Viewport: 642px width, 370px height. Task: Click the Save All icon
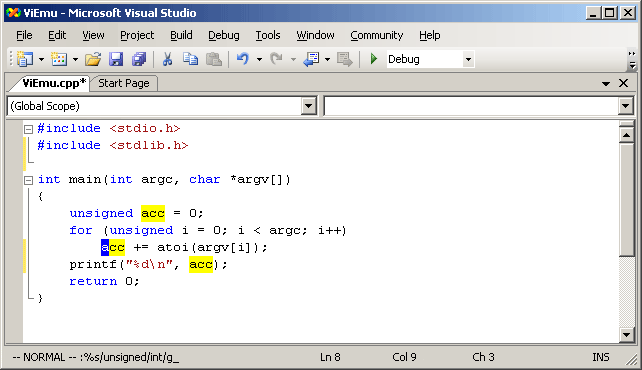tap(139, 59)
